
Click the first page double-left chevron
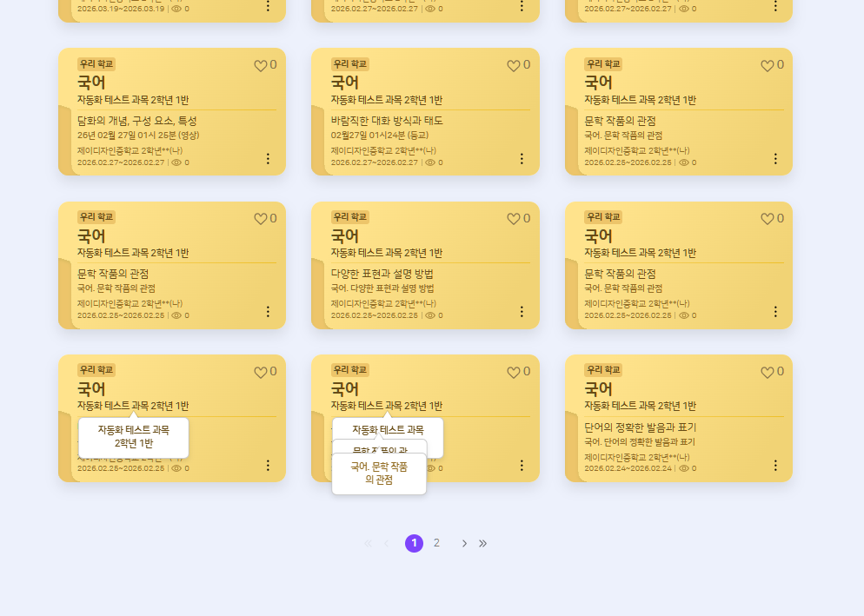[x=368, y=543]
